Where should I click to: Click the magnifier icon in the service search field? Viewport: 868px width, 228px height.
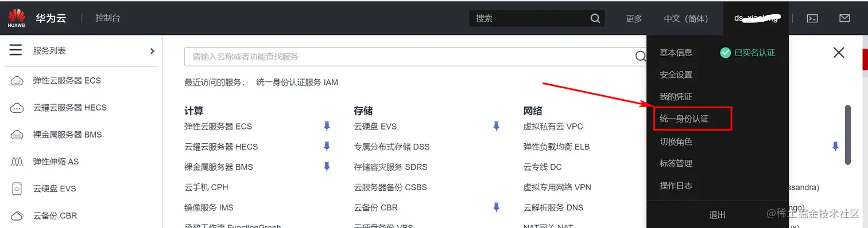click(x=641, y=56)
